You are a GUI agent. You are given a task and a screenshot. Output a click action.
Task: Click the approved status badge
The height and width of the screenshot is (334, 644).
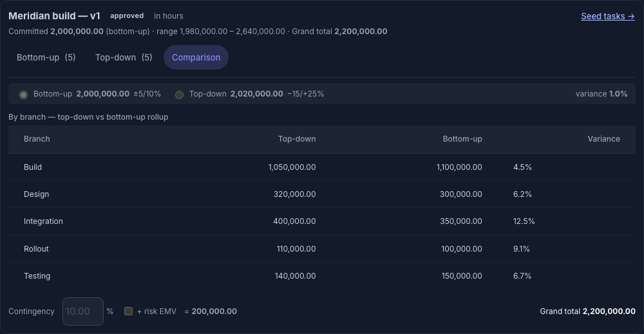pos(127,16)
